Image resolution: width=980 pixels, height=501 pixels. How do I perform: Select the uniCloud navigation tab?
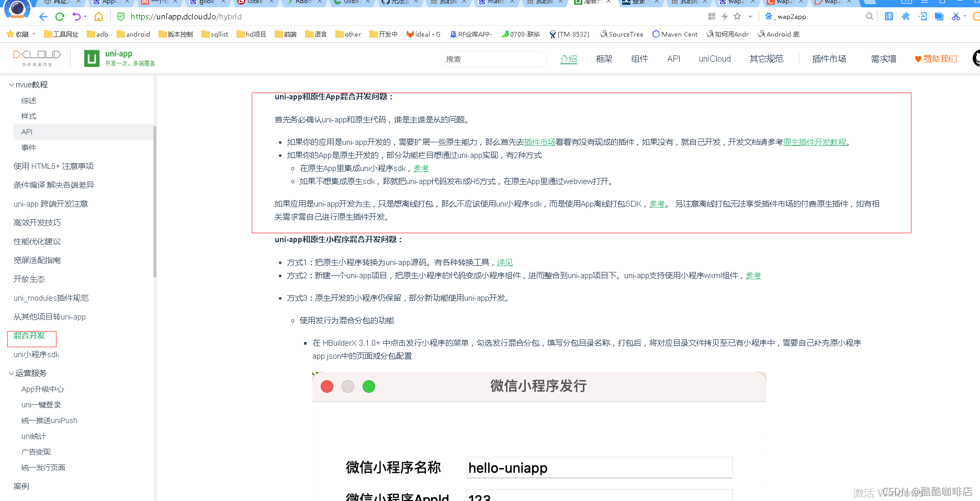point(715,59)
